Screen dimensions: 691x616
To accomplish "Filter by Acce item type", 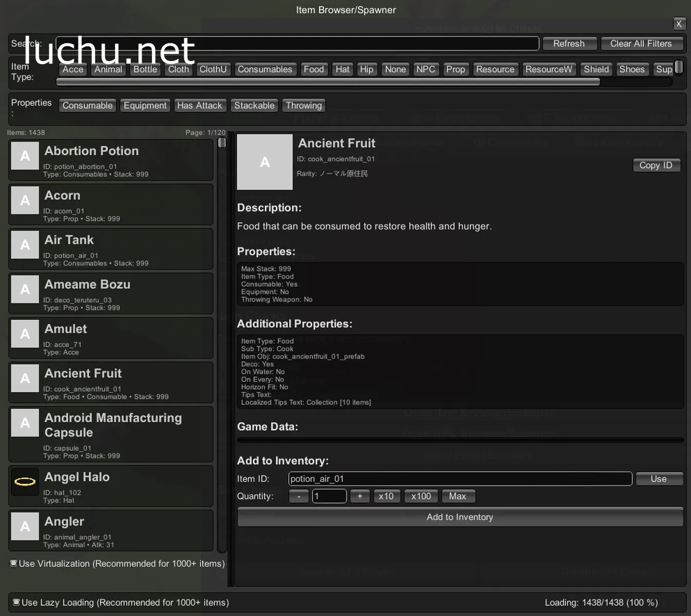I will (73, 69).
